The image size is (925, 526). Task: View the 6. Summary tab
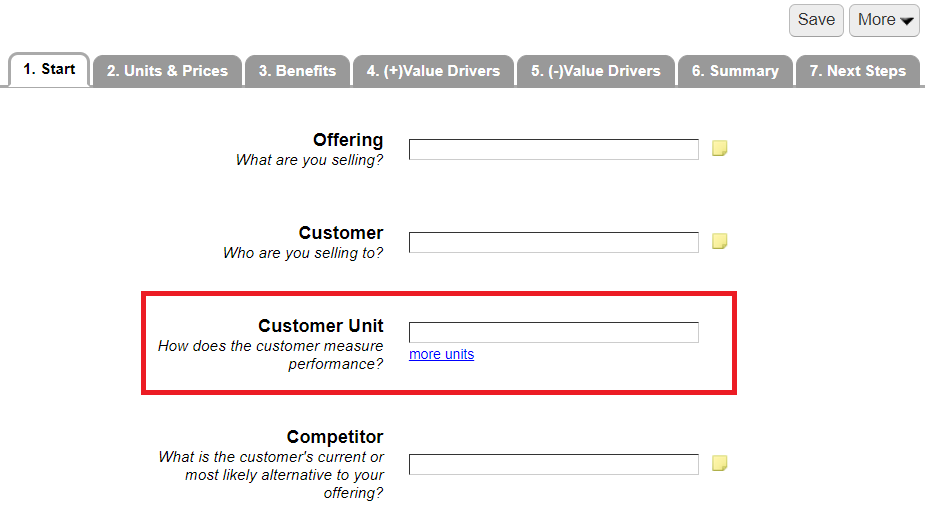click(735, 71)
